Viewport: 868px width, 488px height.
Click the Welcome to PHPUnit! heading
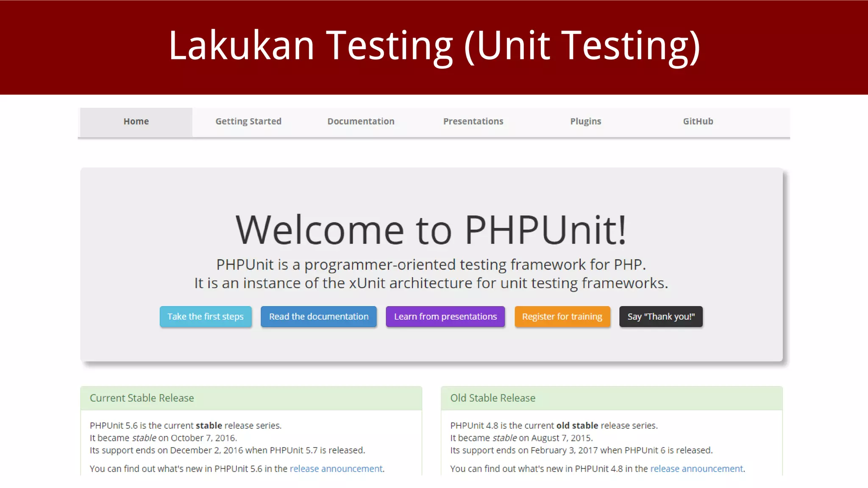pos(431,230)
